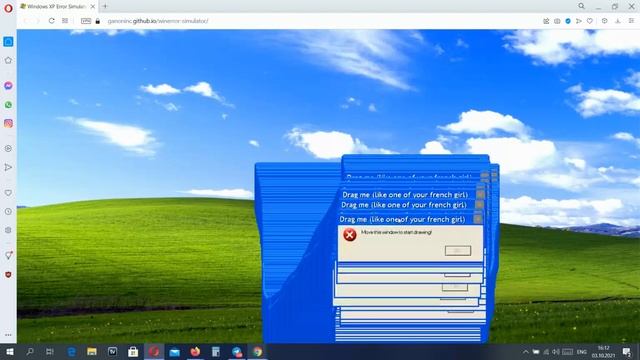Open My Flow in the sidebar

point(8,167)
